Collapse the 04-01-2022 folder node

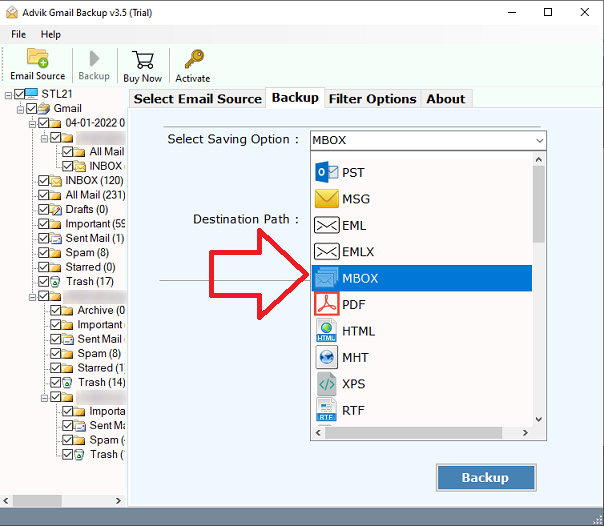(32, 124)
